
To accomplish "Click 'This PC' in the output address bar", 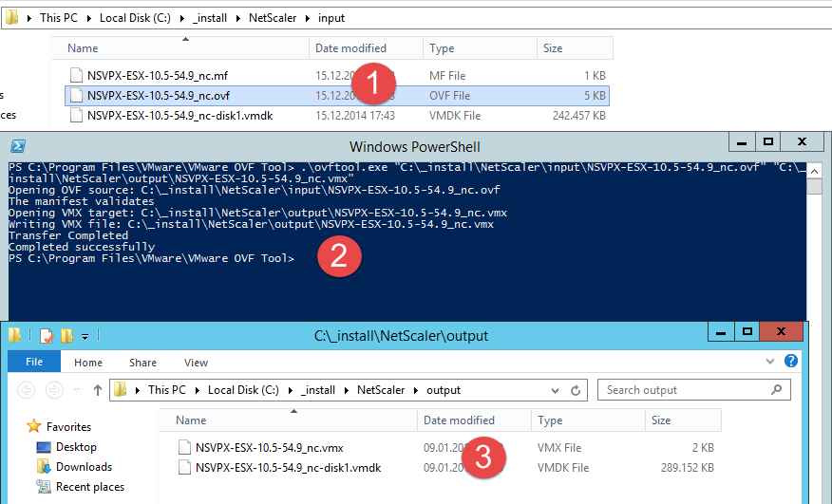I will (167, 390).
